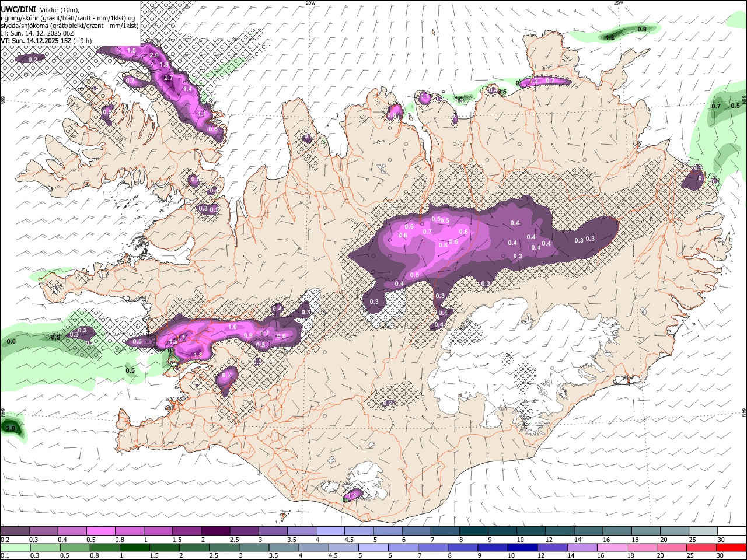
Task: Click the bright red swatch after 30 in bottom legend row
Action: click(x=731, y=547)
